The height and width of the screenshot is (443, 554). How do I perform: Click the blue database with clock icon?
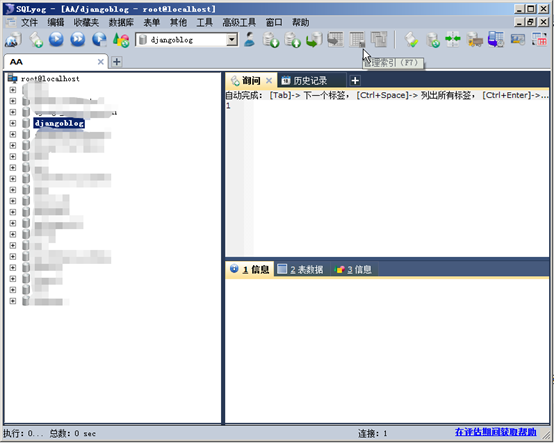pos(496,39)
